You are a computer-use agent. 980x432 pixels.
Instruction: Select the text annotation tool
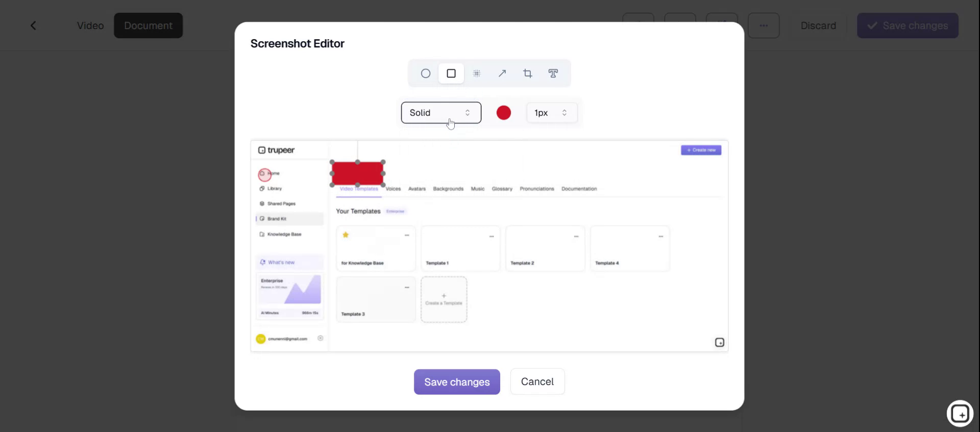click(553, 74)
